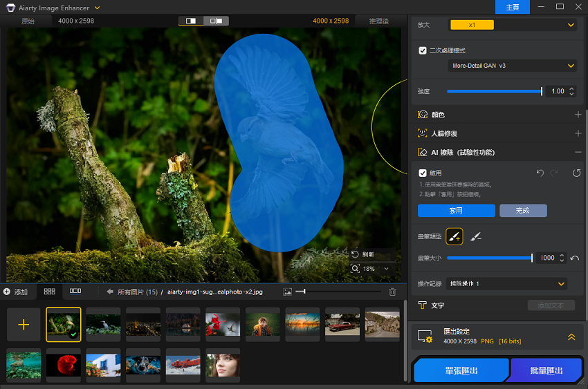Select the child in orange jacket thumbnail

point(262,324)
